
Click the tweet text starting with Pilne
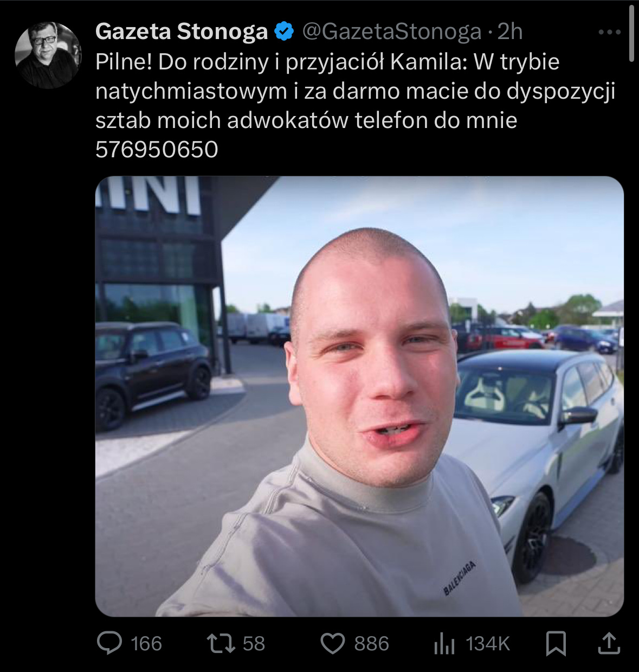coord(356,106)
